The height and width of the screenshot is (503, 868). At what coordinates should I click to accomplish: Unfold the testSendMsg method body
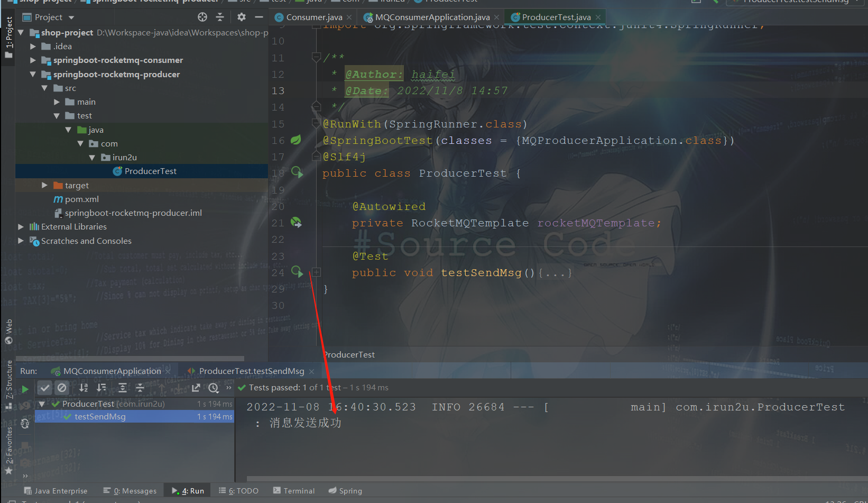click(317, 272)
